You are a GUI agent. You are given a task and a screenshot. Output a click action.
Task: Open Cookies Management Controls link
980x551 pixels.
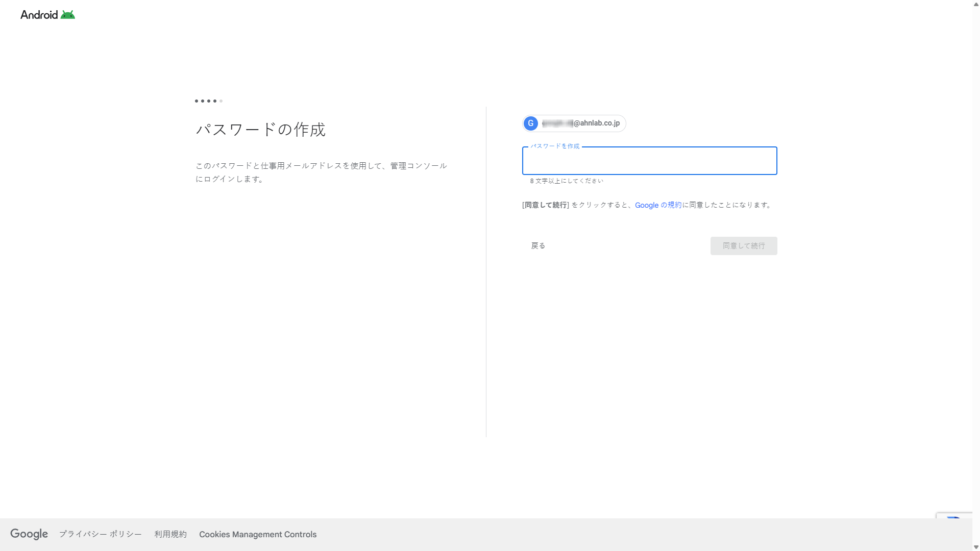258,534
